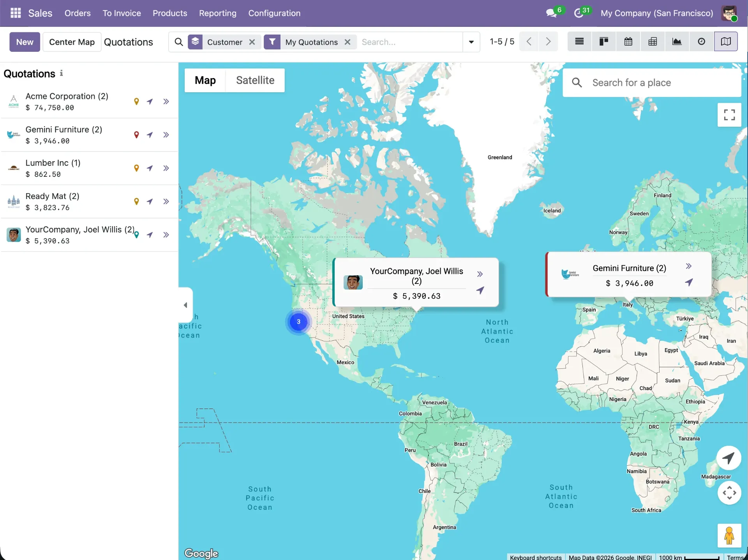The height and width of the screenshot is (560, 748).
Task: Switch to the activity view
Action: (x=701, y=41)
